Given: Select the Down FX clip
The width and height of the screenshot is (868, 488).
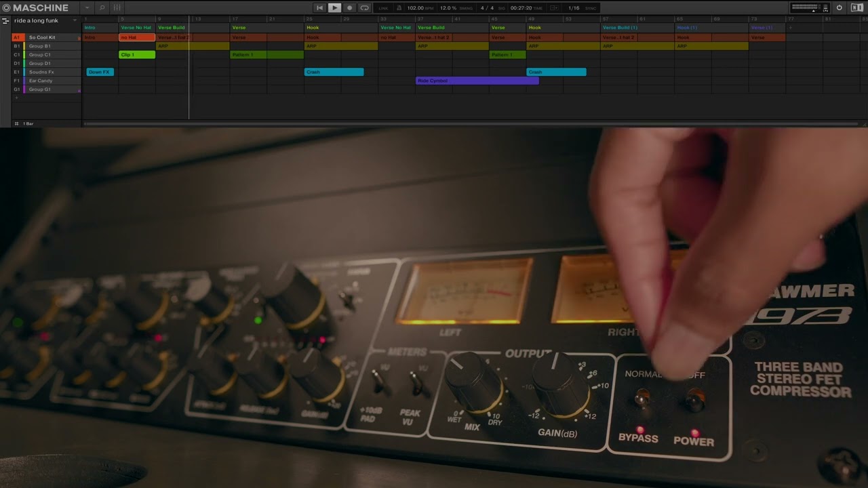Looking at the screenshot, I should 100,72.
